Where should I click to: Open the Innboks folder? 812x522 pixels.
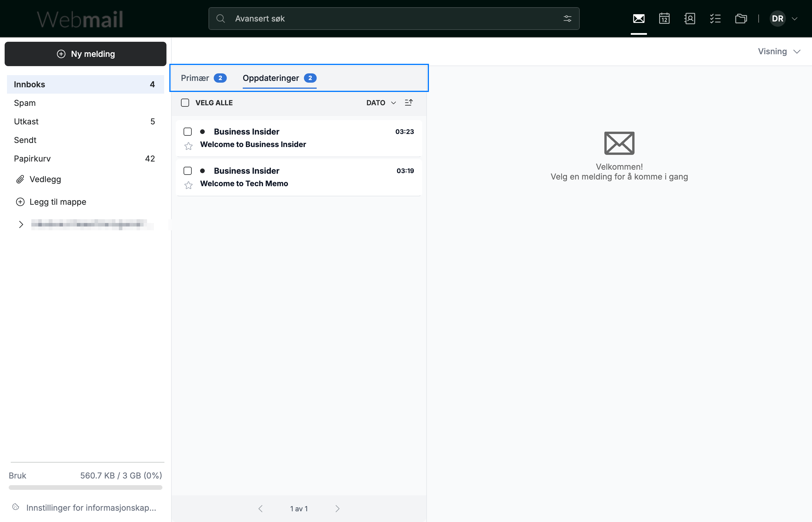point(85,84)
